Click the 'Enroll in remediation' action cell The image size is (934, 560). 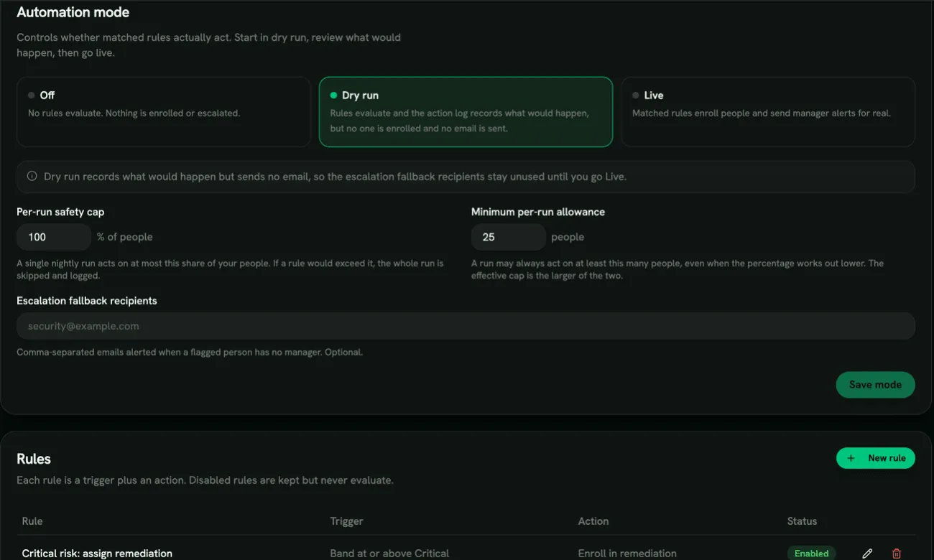(627, 554)
